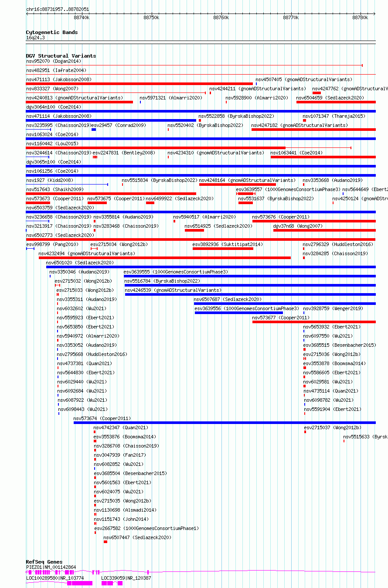388x588 pixels.
Task: Click variant nsv1071347 (Thareja2015)
Action: pyautogui.click(x=334, y=116)
